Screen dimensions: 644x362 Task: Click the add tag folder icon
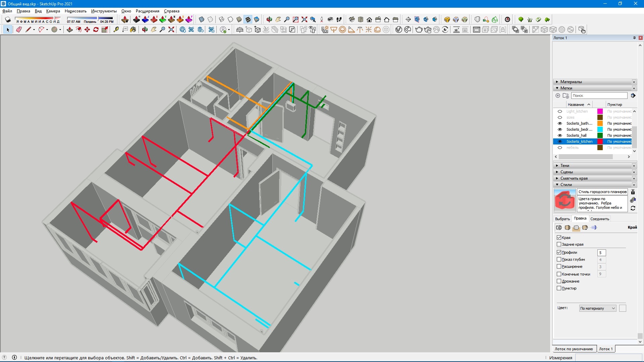pyautogui.click(x=566, y=96)
